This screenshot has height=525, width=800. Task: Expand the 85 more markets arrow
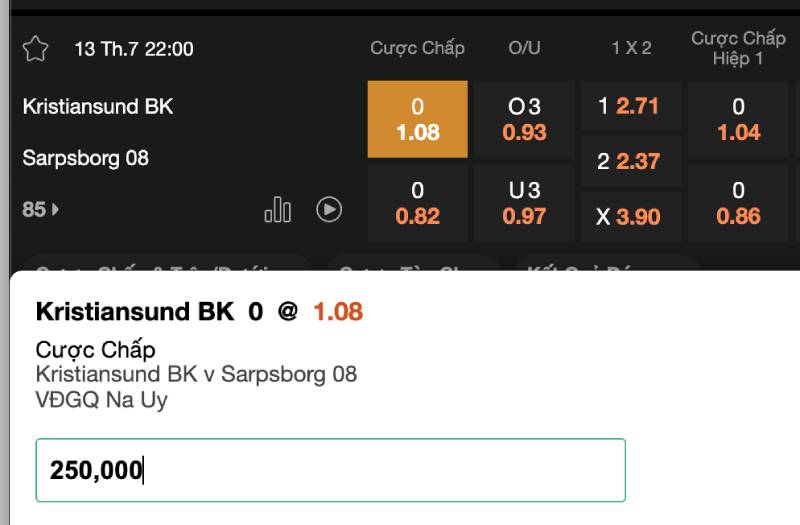[x=41, y=210]
